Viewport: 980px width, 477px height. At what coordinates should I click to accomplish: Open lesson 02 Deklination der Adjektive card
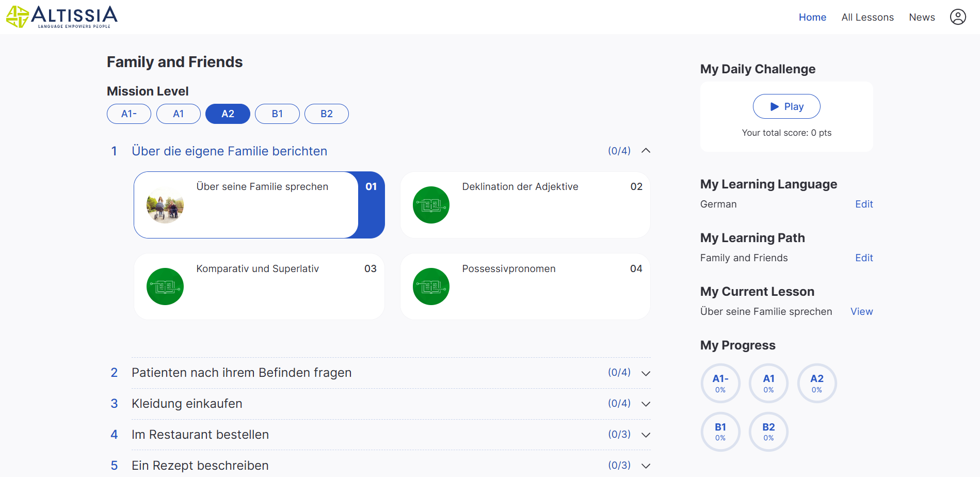(x=525, y=205)
